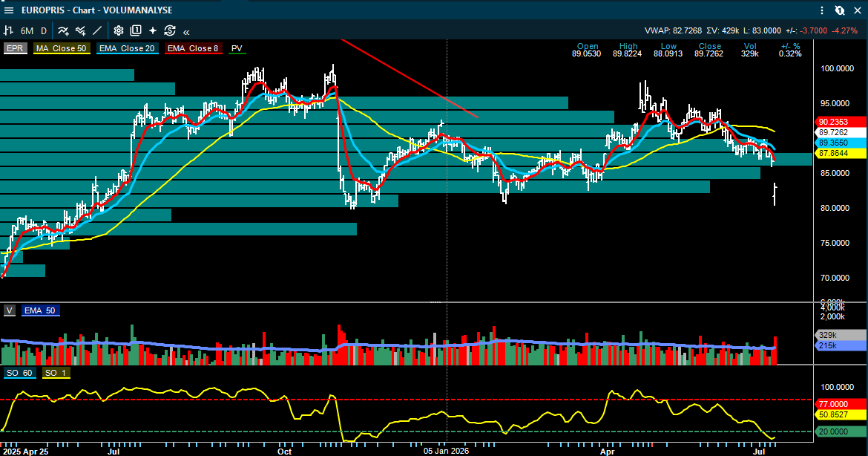Toggle the EPR price series label
The width and height of the screenshot is (868, 456).
pos(15,48)
